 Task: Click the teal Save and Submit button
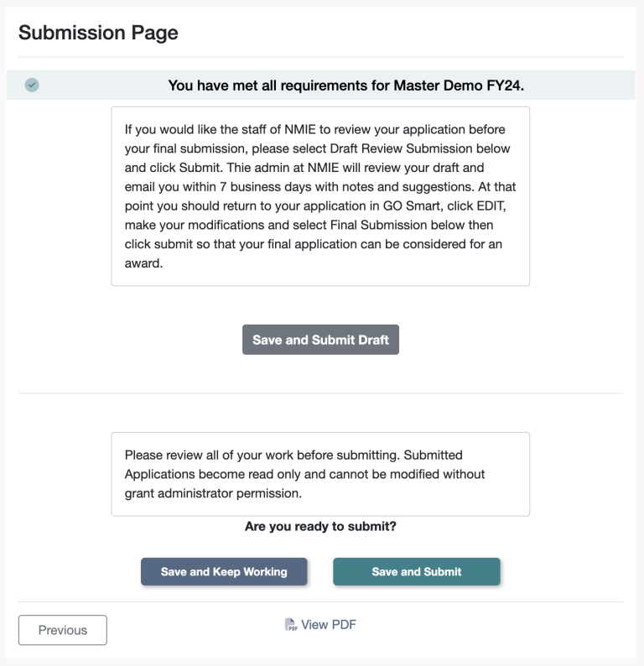(417, 571)
